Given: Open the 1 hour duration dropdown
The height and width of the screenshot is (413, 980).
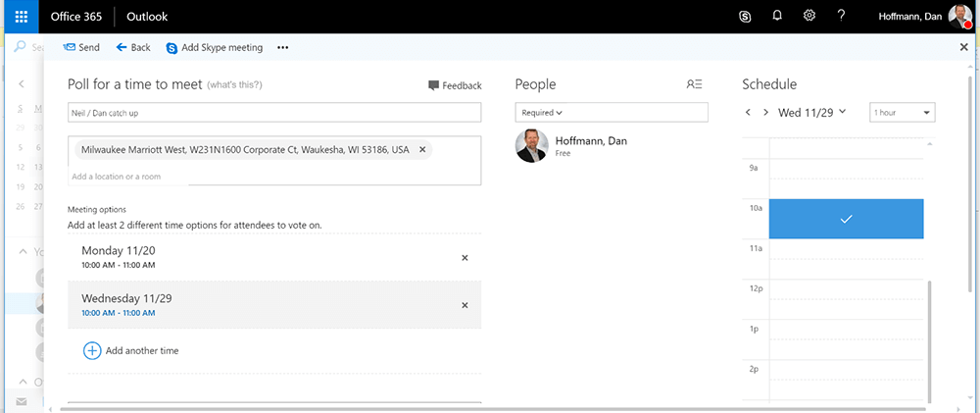Looking at the screenshot, I should click(x=902, y=113).
